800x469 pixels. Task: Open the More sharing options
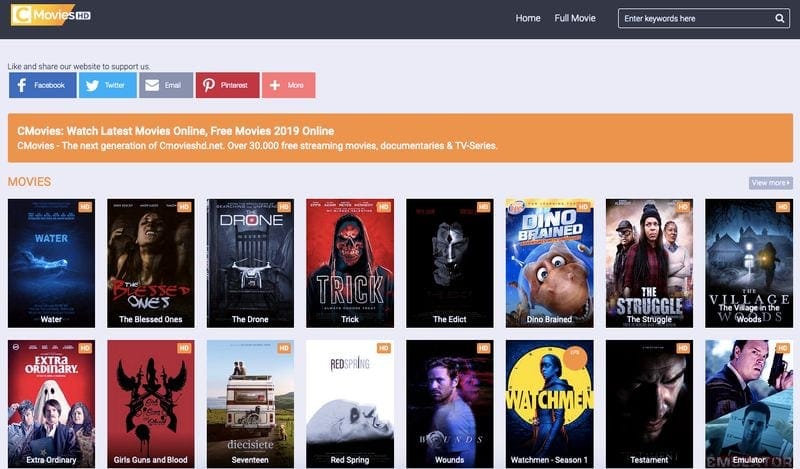coord(288,85)
